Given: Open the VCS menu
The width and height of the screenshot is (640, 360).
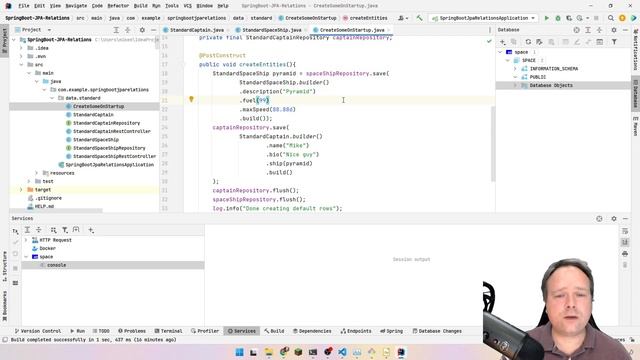Looking at the screenshot, I should click(187, 6).
